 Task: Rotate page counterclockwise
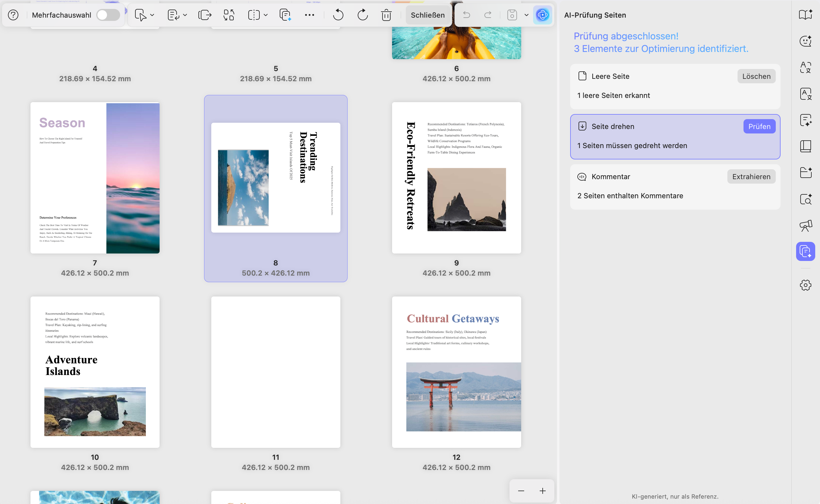338,15
